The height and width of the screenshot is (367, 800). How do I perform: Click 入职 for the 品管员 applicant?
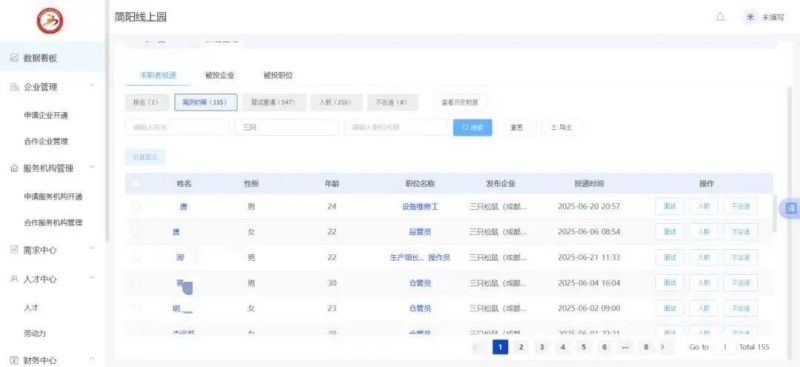704,232
